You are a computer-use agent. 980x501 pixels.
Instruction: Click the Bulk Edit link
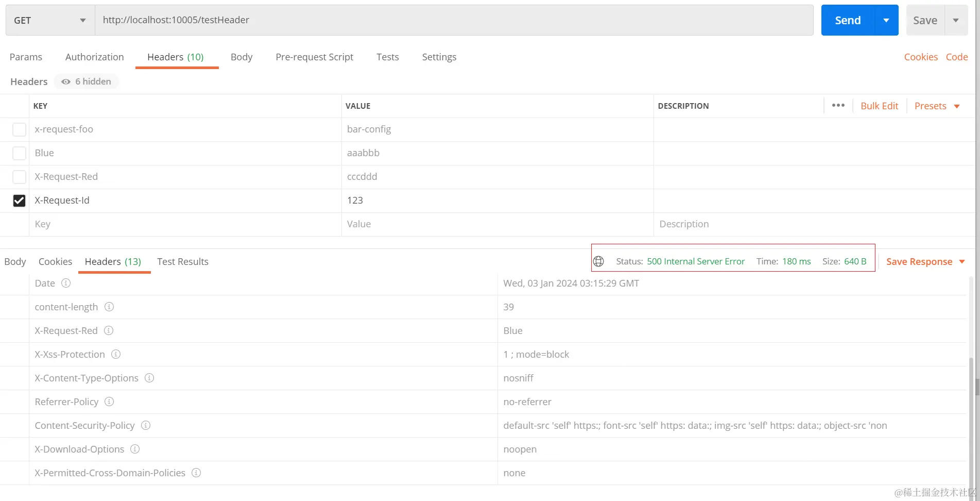[879, 106]
